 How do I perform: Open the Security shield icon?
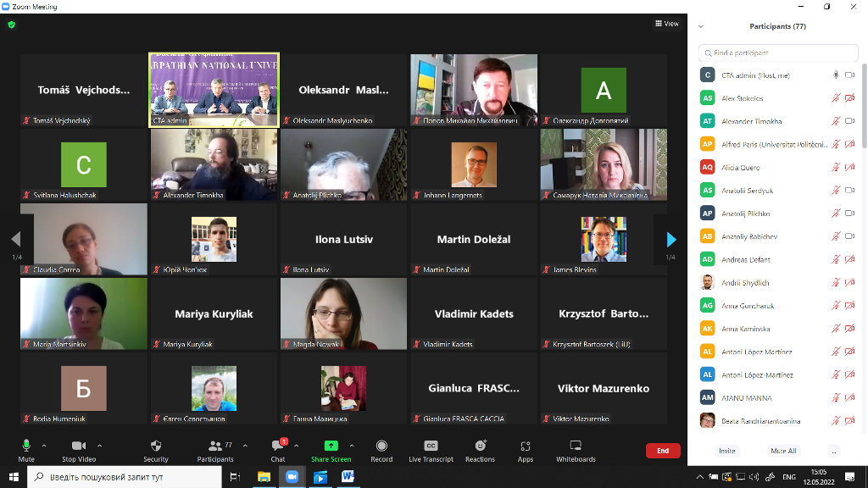(155, 446)
